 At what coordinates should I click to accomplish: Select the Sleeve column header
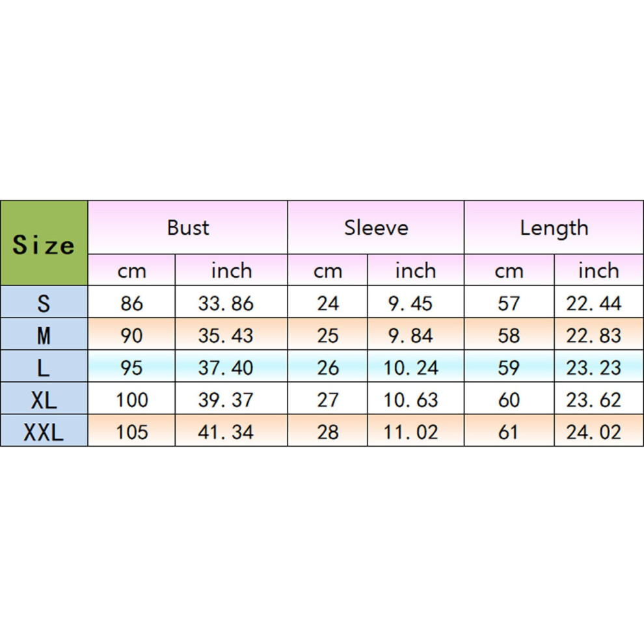click(376, 228)
